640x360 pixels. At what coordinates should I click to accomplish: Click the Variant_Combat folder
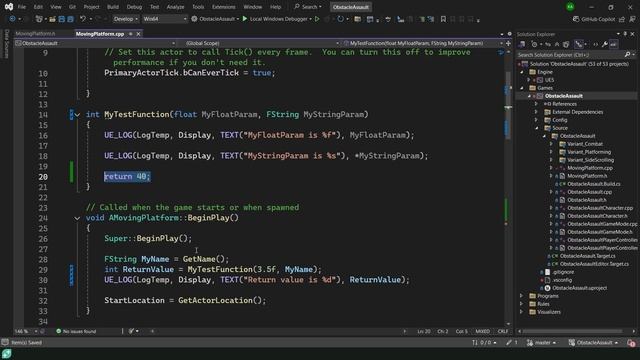[584, 144]
